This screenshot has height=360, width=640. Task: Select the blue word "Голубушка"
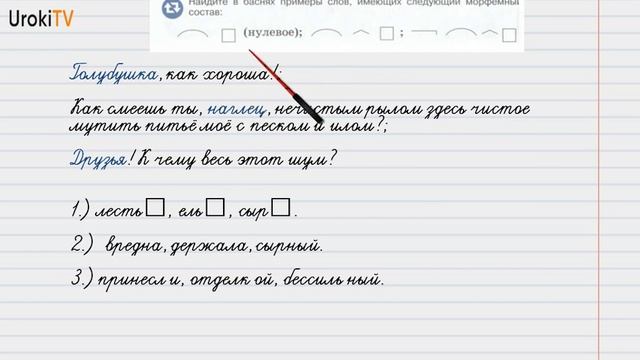[x=113, y=74]
